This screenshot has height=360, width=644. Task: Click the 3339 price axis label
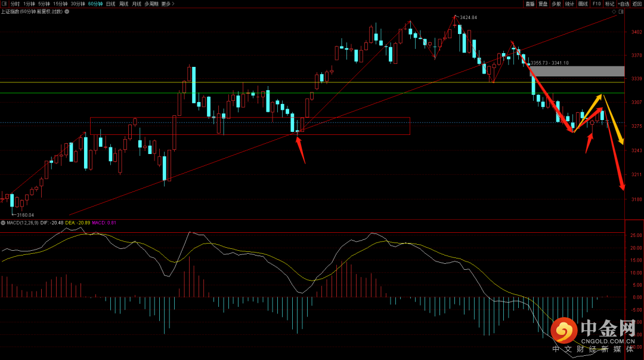pos(636,78)
